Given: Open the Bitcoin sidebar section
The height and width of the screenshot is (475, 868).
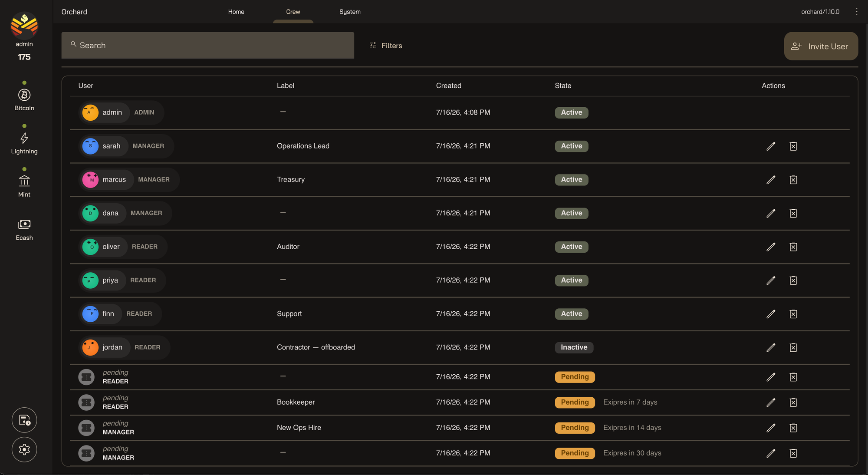Looking at the screenshot, I should pos(24,99).
